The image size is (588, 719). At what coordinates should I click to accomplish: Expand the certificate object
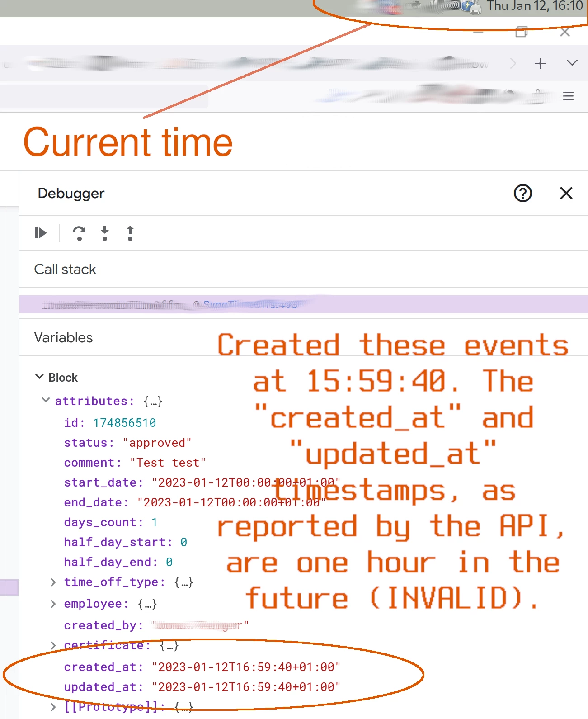(x=53, y=645)
